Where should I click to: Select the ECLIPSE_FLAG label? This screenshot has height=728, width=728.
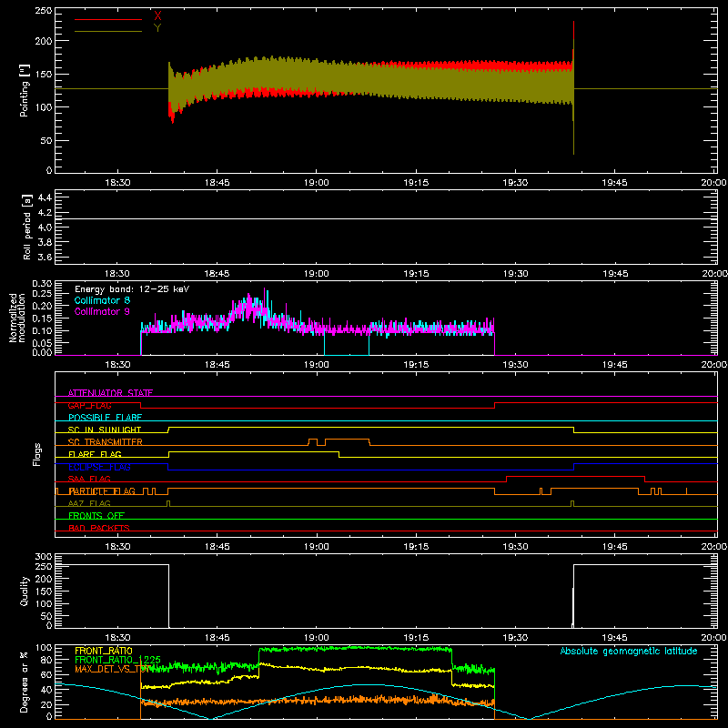tap(99, 467)
